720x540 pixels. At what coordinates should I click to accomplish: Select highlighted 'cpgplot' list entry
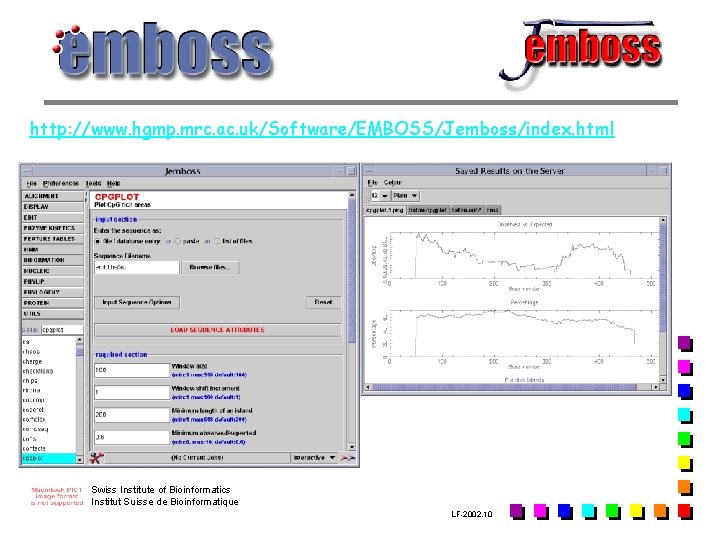pyautogui.click(x=49, y=458)
